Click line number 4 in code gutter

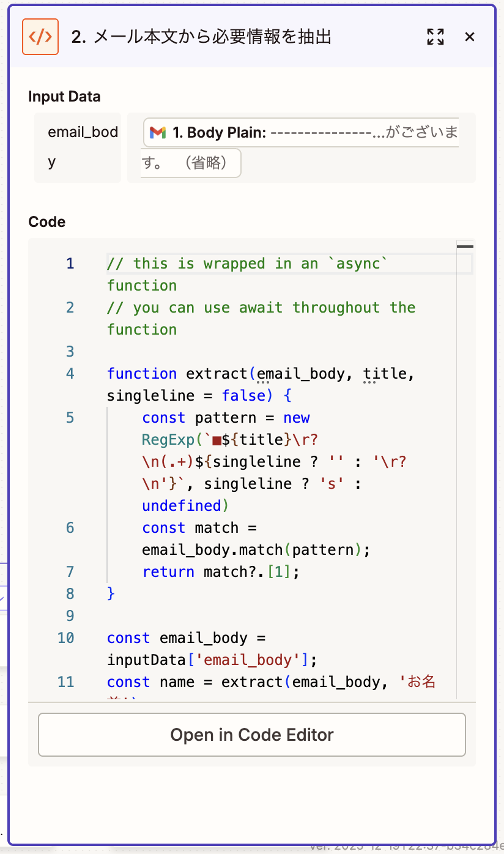pos(70,374)
